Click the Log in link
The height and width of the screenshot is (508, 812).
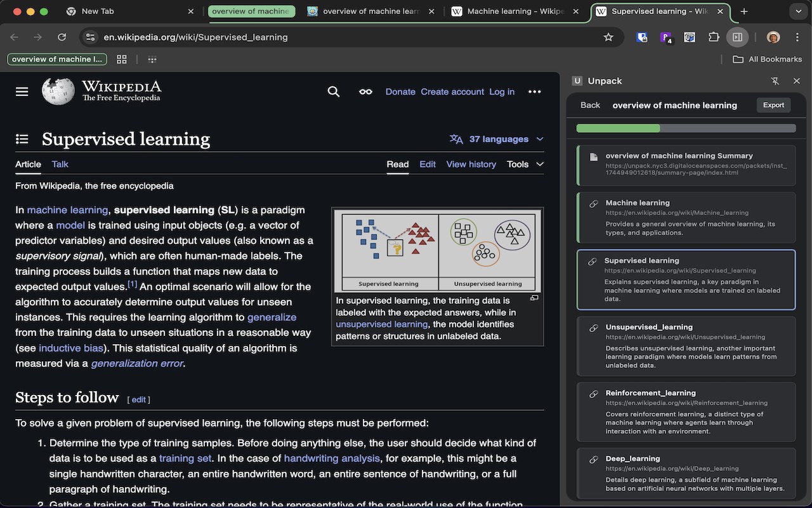point(502,91)
